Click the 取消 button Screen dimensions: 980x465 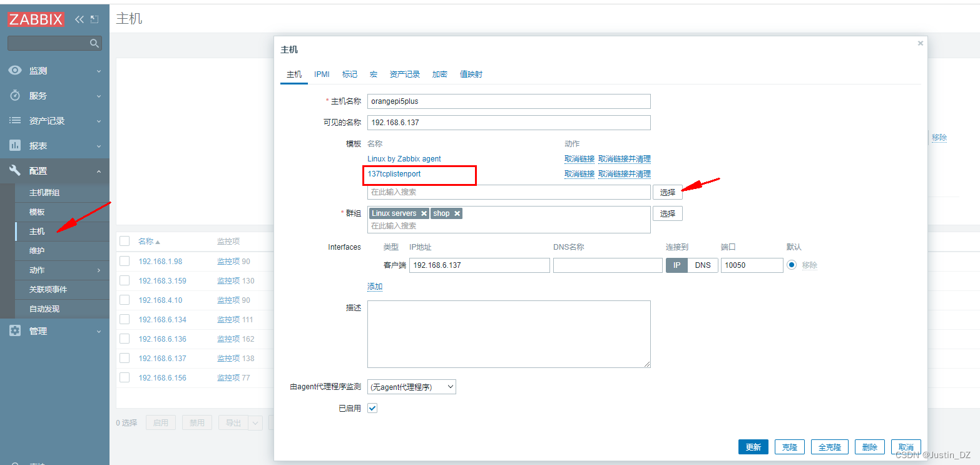click(906, 447)
